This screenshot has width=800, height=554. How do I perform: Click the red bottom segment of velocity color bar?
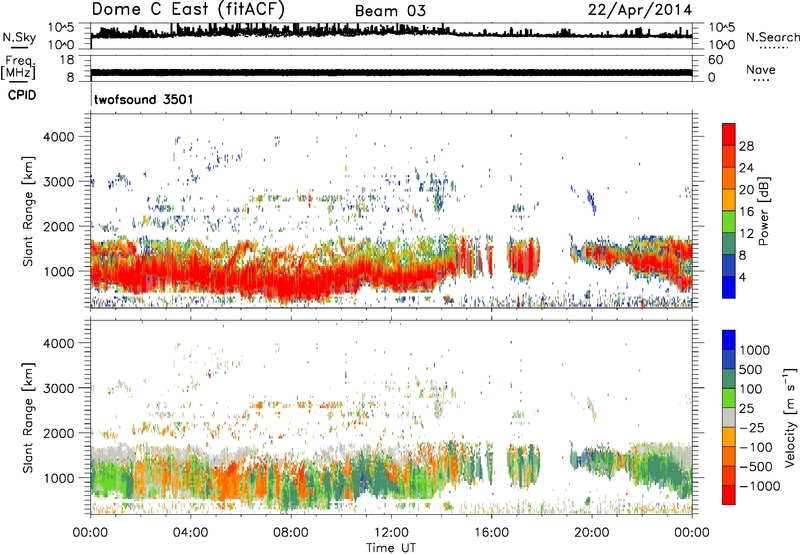(729, 495)
